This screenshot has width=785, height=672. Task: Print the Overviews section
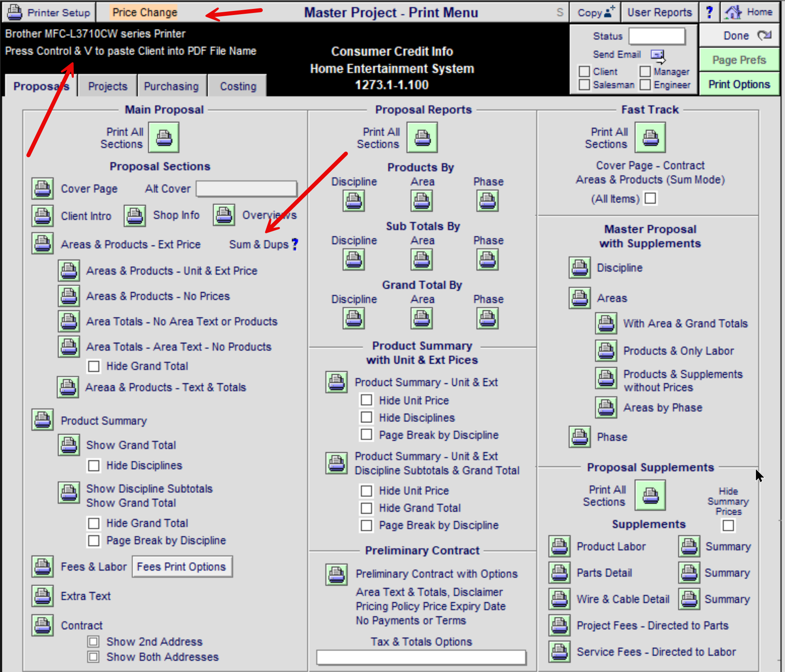click(x=224, y=215)
